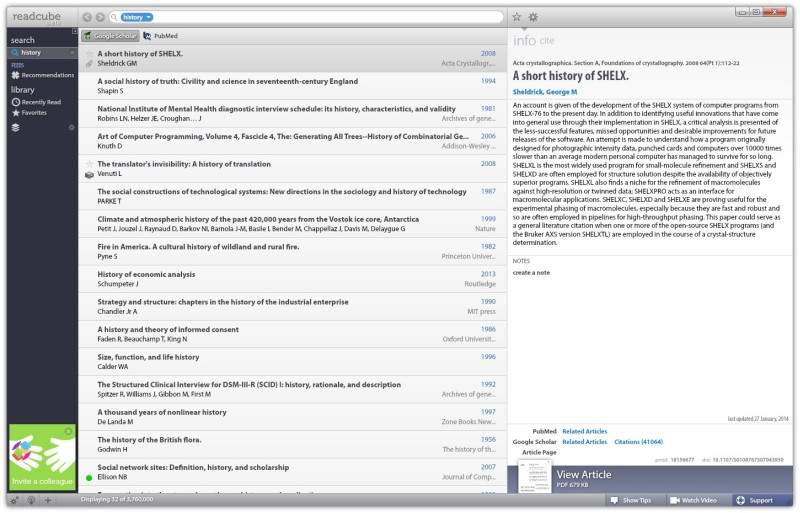Click the stacked layers library icon
The height and width of the screenshot is (513, 800).
pos(15,128)
